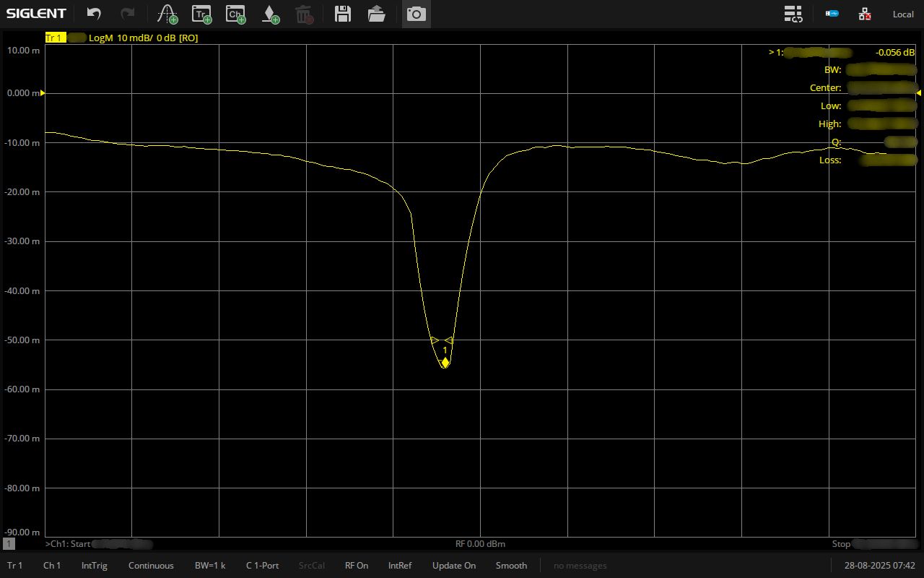Select Tr 1 in the status bar
The height and width of the screenshot is (578, 924).
(14, 566)
